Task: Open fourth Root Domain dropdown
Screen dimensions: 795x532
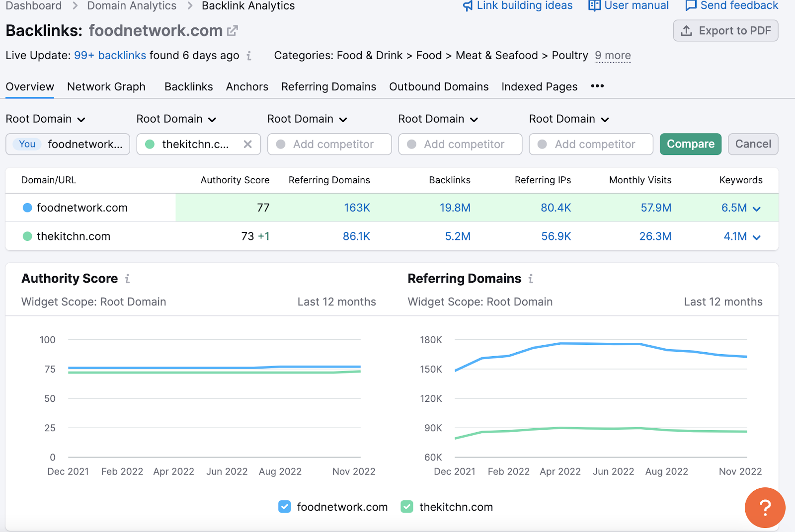Action: tap(438, 119)
